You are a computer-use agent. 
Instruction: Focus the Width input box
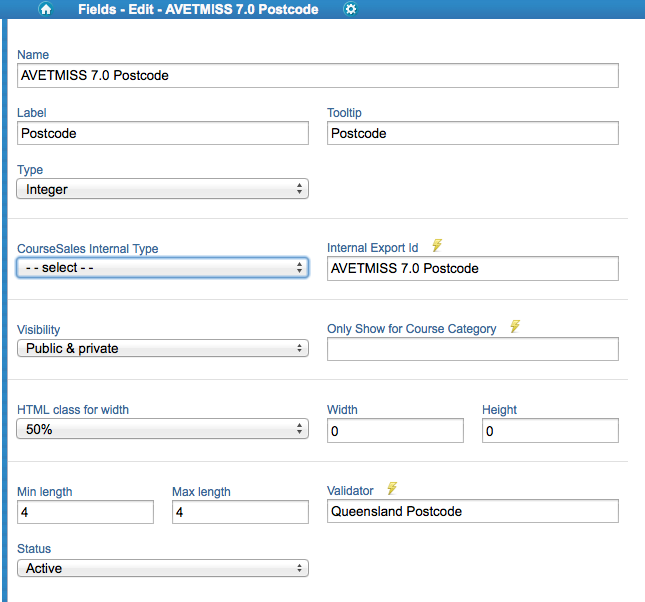point(395,430)
